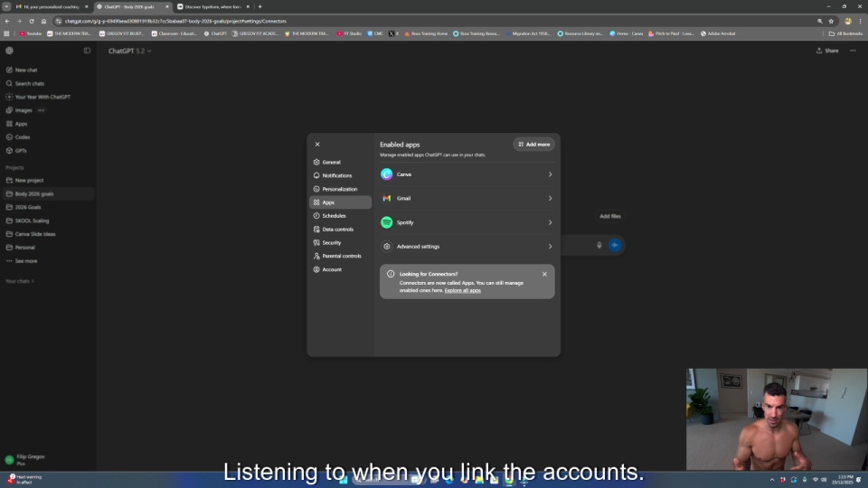868x488 pixels.
Task: Select the Apps settings section
Action: click(x=340, y=202)
